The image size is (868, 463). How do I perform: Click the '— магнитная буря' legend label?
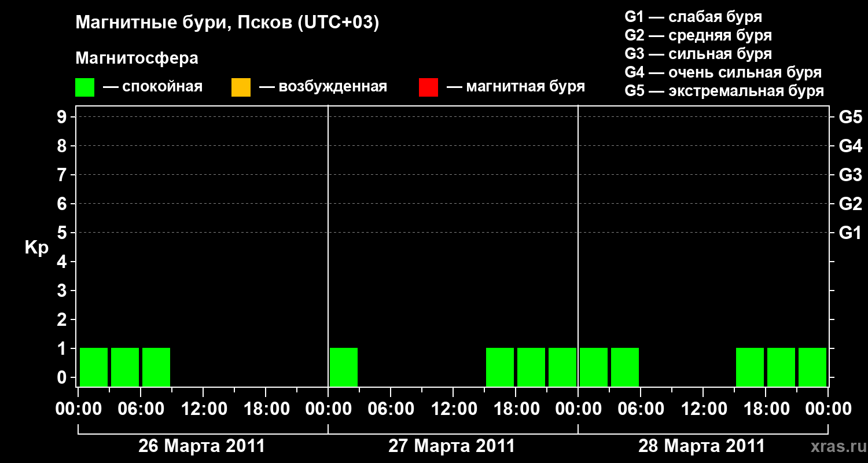click(x=516, y=87)
